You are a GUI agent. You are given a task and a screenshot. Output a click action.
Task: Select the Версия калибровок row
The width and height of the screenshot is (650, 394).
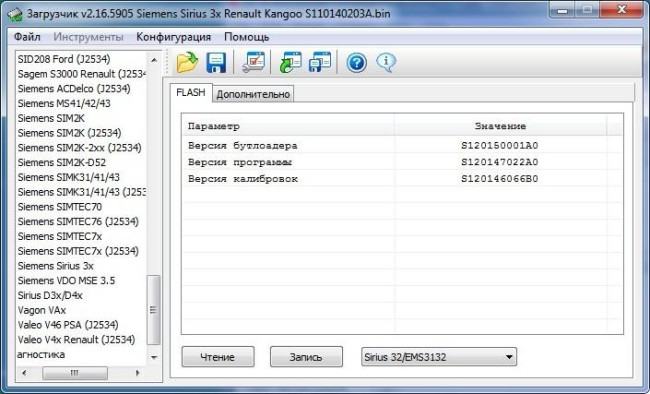402,179
